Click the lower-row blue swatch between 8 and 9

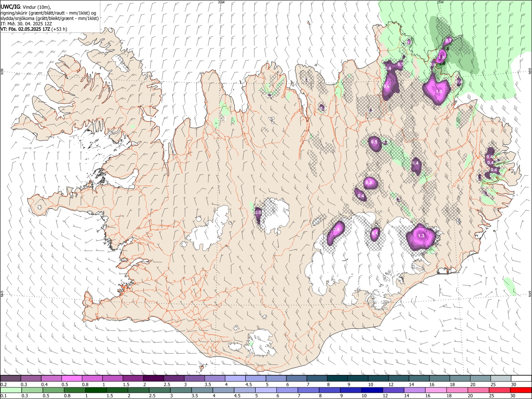330,390
